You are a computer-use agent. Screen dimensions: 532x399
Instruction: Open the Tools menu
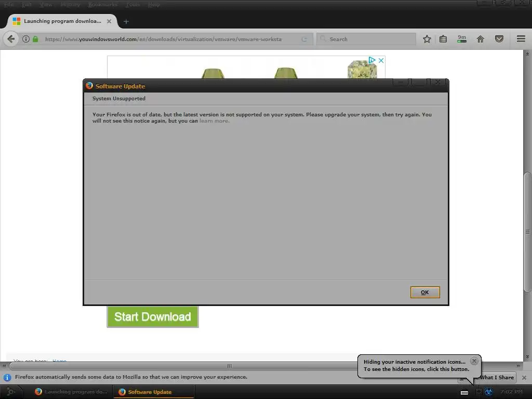132,4
